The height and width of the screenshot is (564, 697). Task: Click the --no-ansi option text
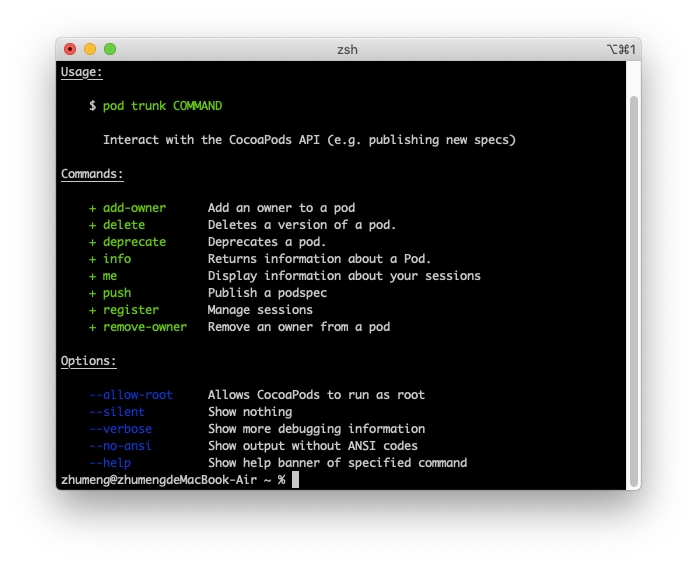click(120, 446)
